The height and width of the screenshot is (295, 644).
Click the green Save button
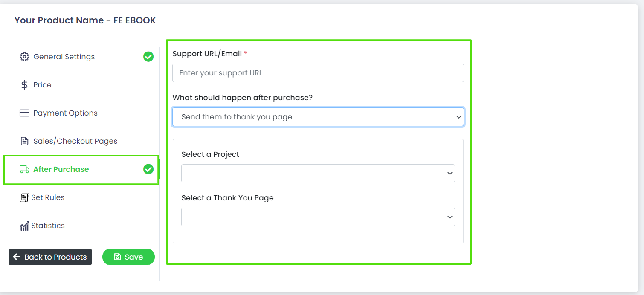coord(128,257)
